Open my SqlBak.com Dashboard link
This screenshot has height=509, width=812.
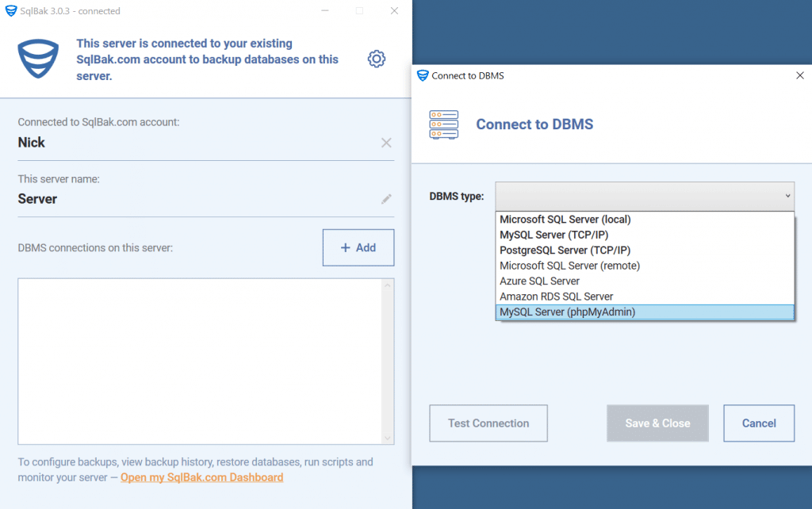click(x=201, y=476)
